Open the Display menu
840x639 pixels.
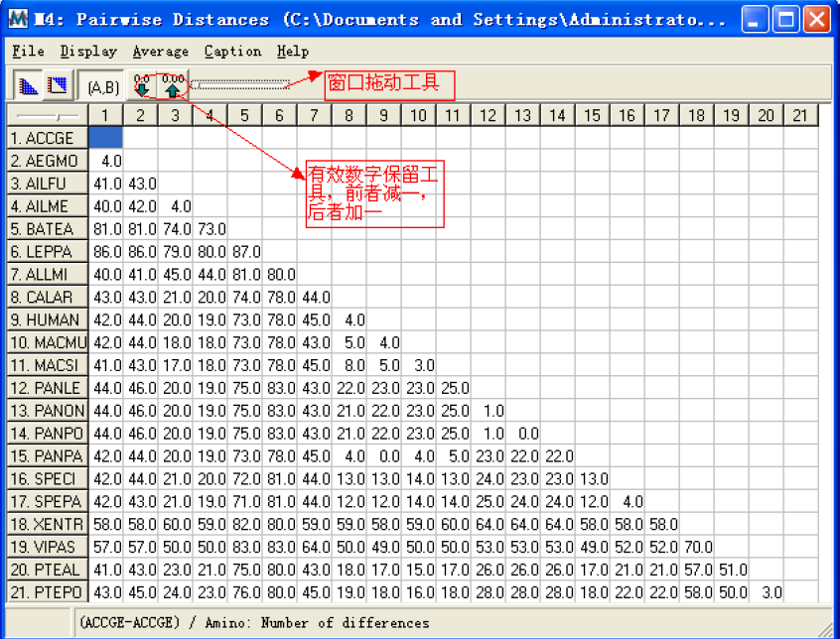pos(88,52)
